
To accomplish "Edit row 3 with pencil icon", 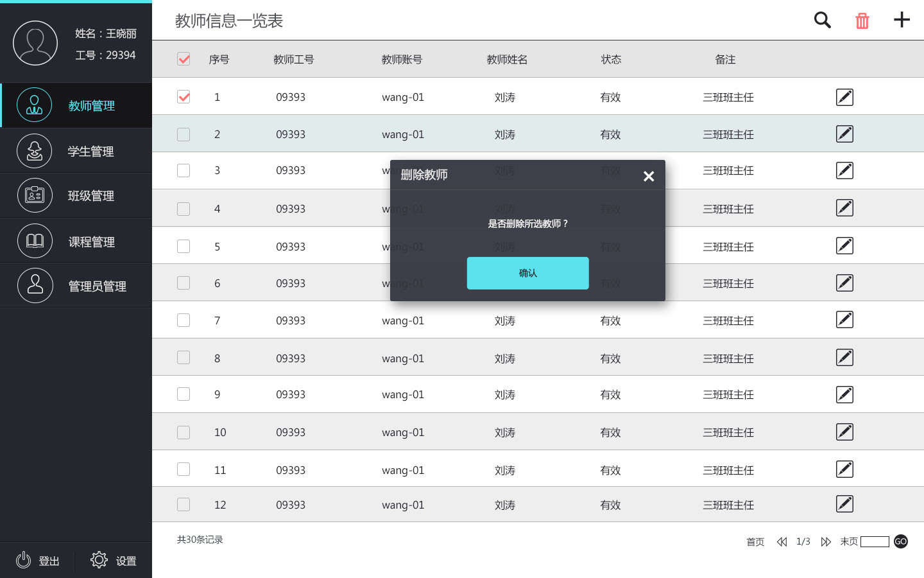I will click(x=844, y=170).
